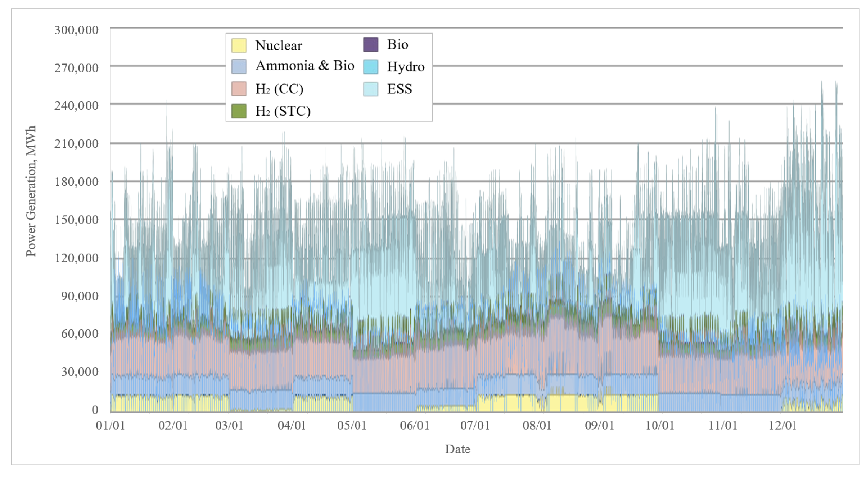Click the 240,000 y-axis tick label

coord(76,106)
